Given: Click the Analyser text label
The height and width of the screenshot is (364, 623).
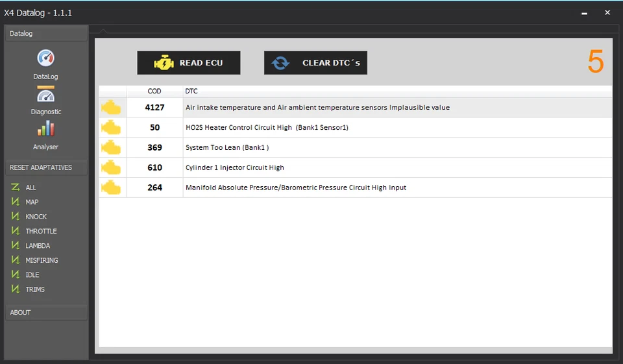Looking at the screenshot, I should tap(45, 147).
